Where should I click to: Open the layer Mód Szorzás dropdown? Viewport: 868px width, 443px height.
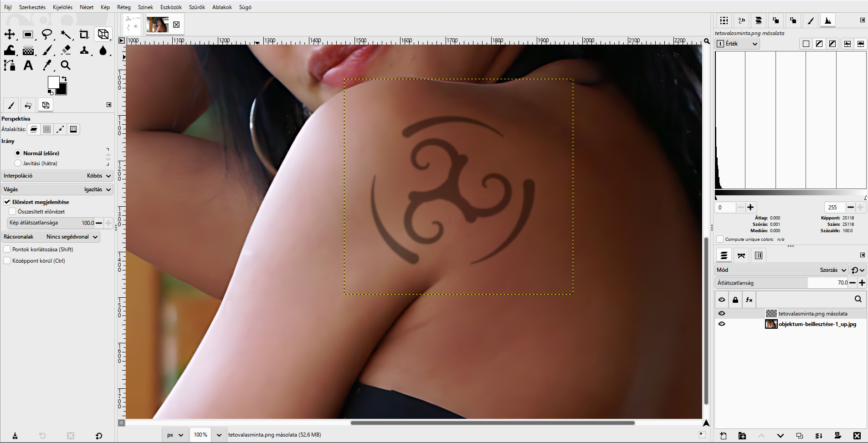[x=781, y=270]
